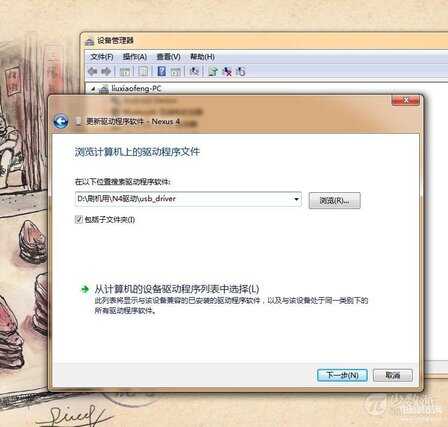Click Show/Hide console tree icon
The height and width of the screenshot is (427, 448).
pos(125,71)
